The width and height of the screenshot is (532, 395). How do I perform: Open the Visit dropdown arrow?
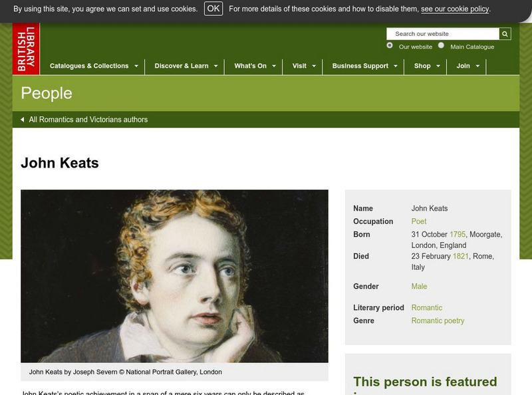pos(314,66)
